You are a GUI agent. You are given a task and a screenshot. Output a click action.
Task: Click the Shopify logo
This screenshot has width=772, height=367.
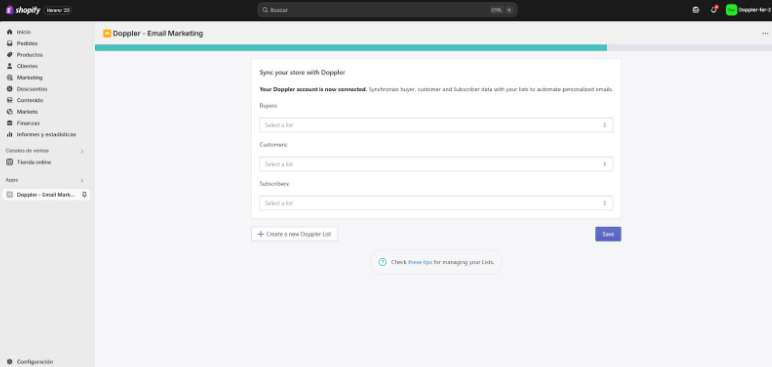[x=23, y=10]
